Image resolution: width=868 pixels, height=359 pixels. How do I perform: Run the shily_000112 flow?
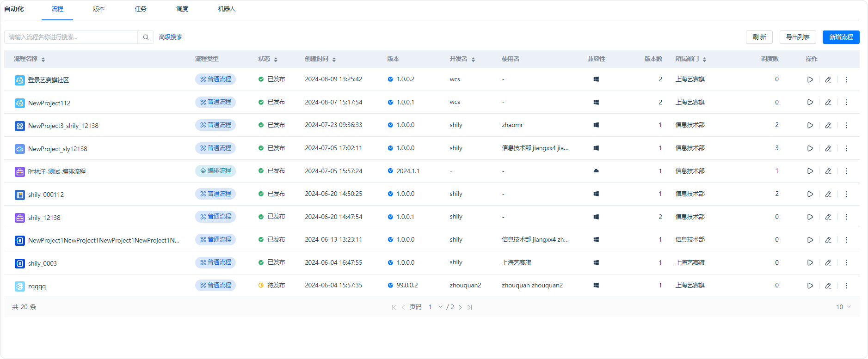[810, 194]
